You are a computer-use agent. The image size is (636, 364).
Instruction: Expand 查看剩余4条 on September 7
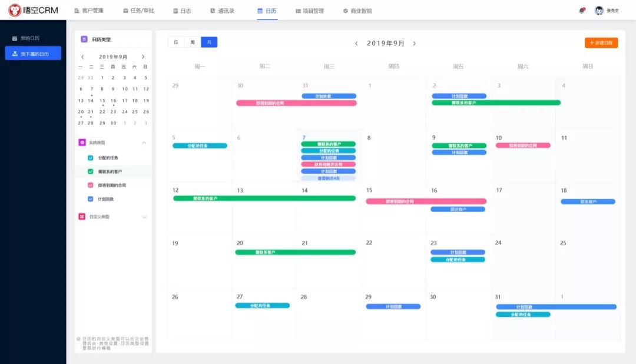[x=328, y=178]
